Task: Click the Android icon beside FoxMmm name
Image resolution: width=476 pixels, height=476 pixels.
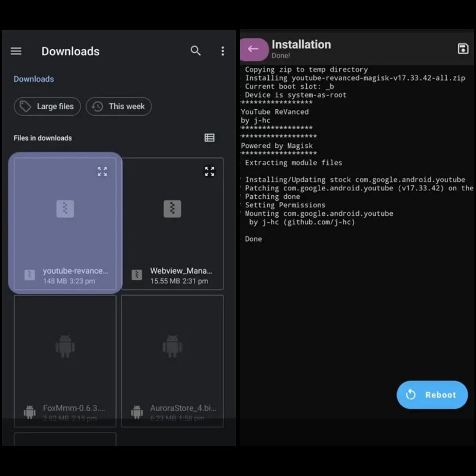Action: pyautogui.click(x=29, y=412)
